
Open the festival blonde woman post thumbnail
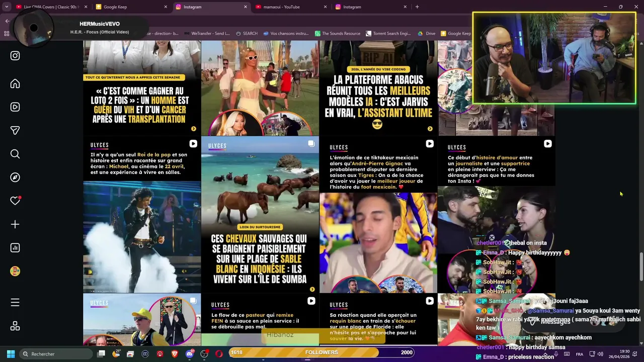point(260,88)
